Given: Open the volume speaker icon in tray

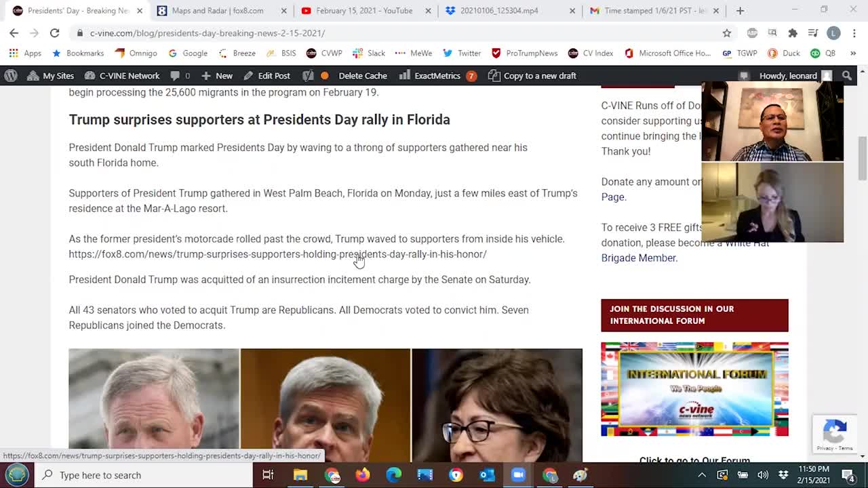Looking at the screenshot, I should point(763,474).
